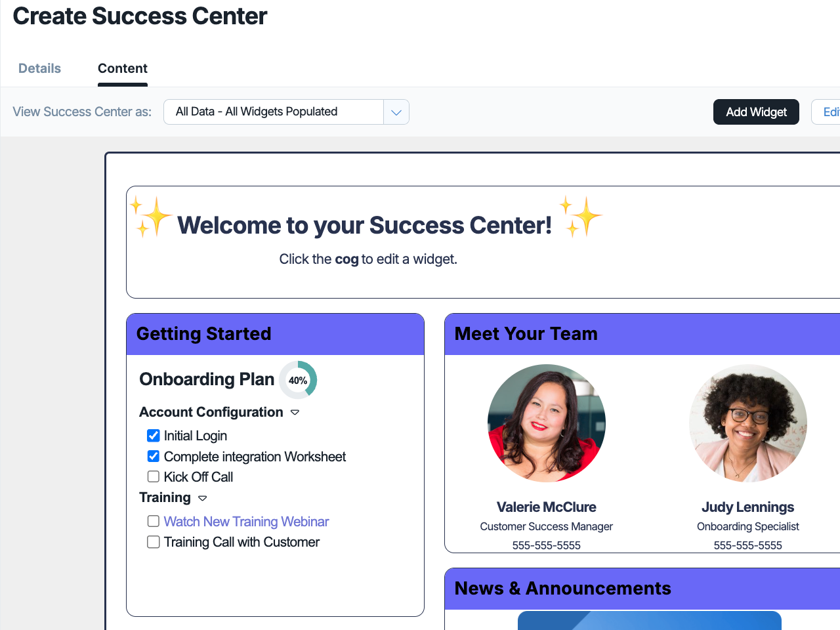Uncheck the Initial Login checkbox

(x=154, y=436)
